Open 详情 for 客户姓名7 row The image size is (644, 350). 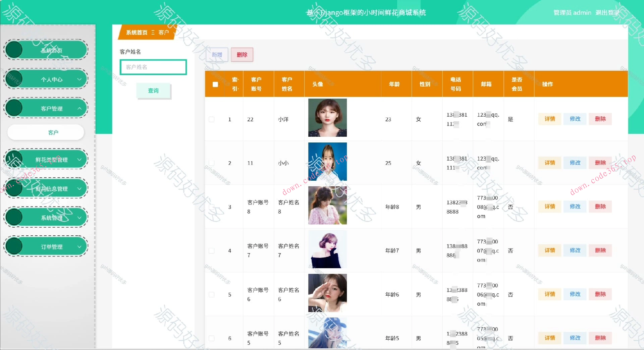[550, 250]
